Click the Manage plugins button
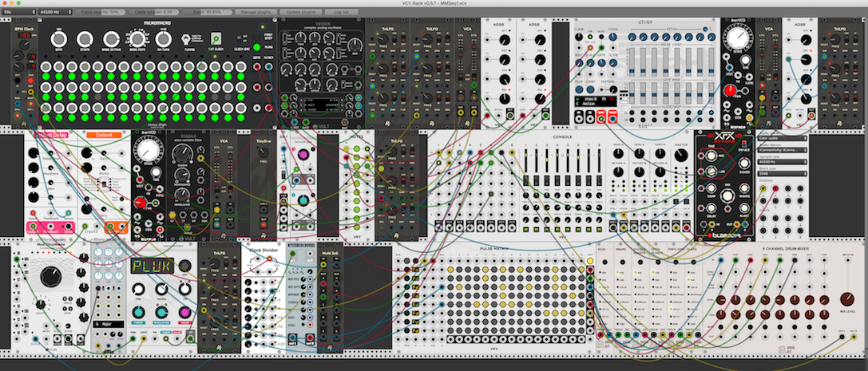Image resolution: width=868 pixels, height=371 pixels. pos(254,12)
